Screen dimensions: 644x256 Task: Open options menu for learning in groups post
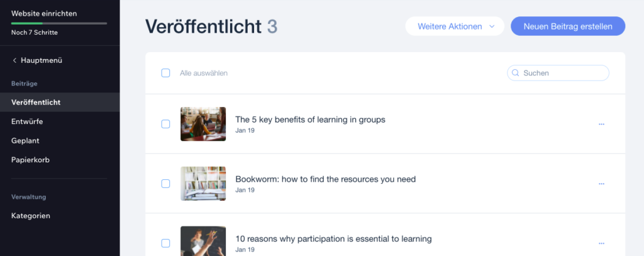pyautogui.click(x=601, y=124)
